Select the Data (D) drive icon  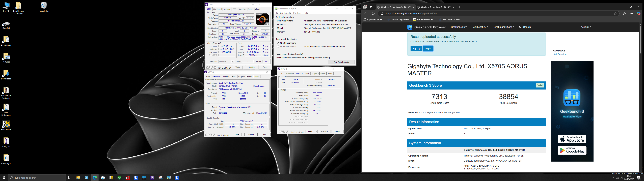click(6, 25)
